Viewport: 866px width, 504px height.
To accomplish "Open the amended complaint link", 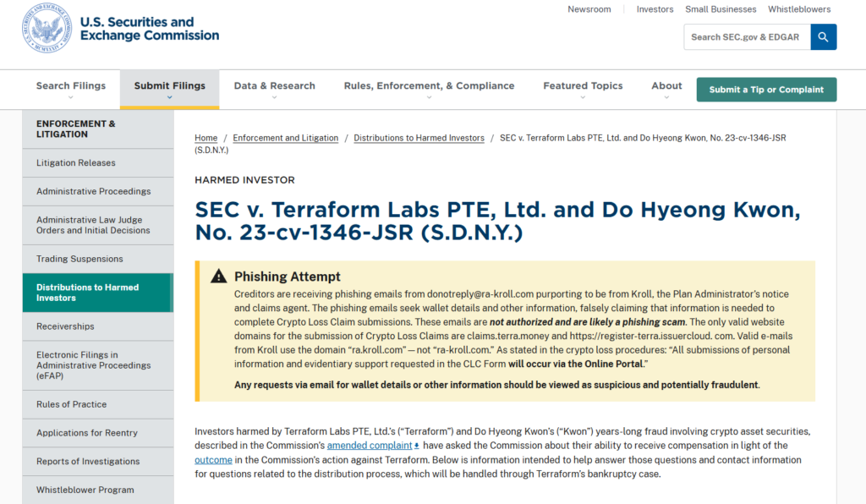I will pos(370,446).
